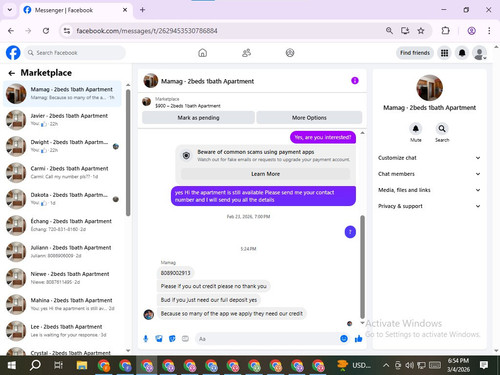Open Carmi's apartment conversation

(62, 172)
